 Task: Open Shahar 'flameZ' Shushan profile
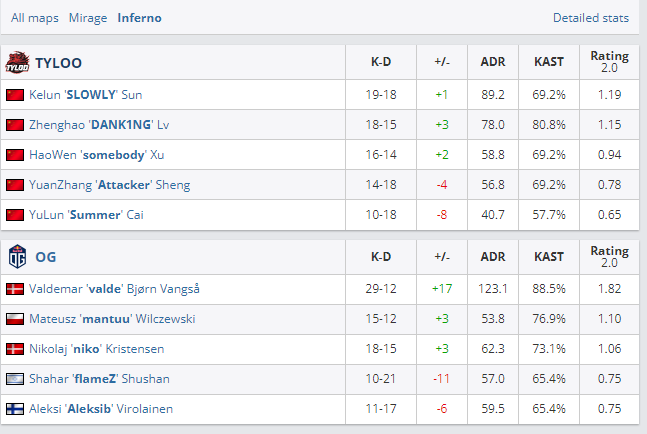[x=99, y=379]
